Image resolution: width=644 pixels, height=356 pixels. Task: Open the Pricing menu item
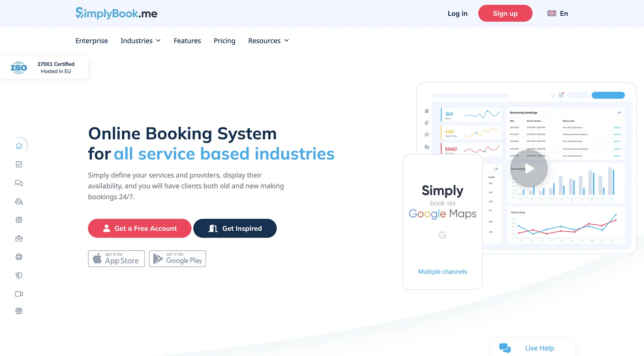[224, 41]
